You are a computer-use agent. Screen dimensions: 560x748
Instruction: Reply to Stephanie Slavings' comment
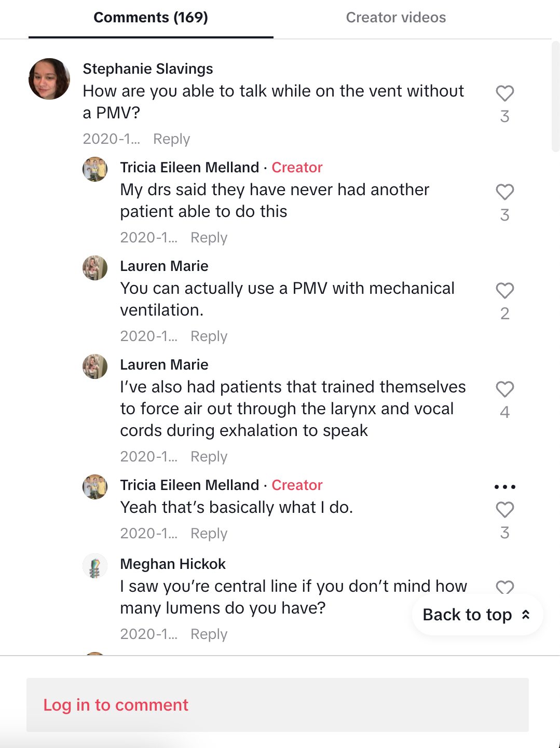[171, 139]
